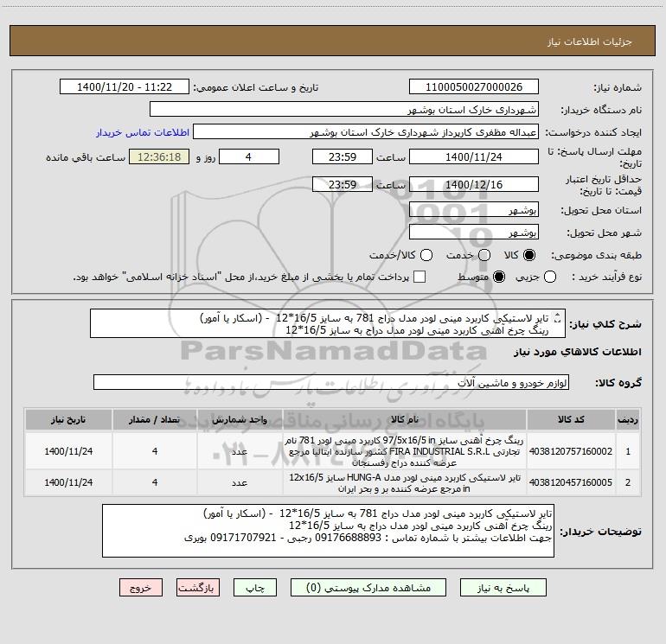
Task: Click the HUNG-A tire item name cell
Action: [x=405, y=482]
